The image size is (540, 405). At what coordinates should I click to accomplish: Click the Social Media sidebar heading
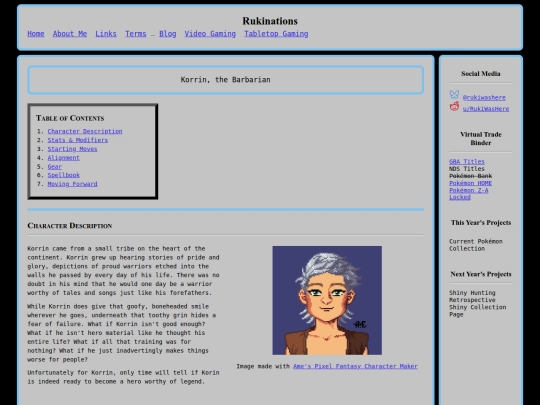click(x=481, y=74)
